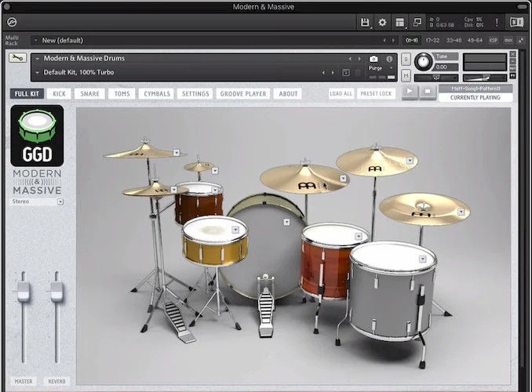Click the warning exclamation icon
Viewport: 532px width, 392px height.
pos(496,23)
